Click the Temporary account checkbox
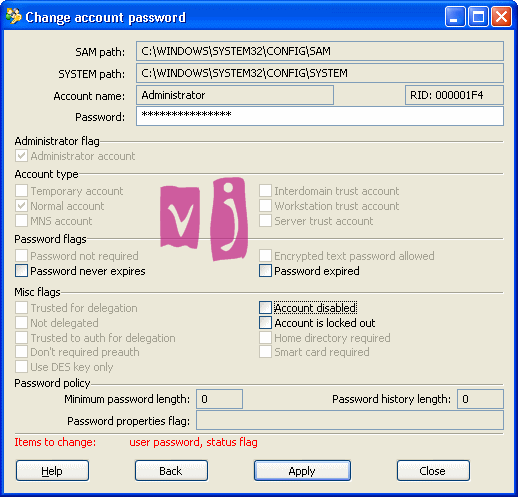This screenshot has height=497, width=518. click(x=21, y=191)
